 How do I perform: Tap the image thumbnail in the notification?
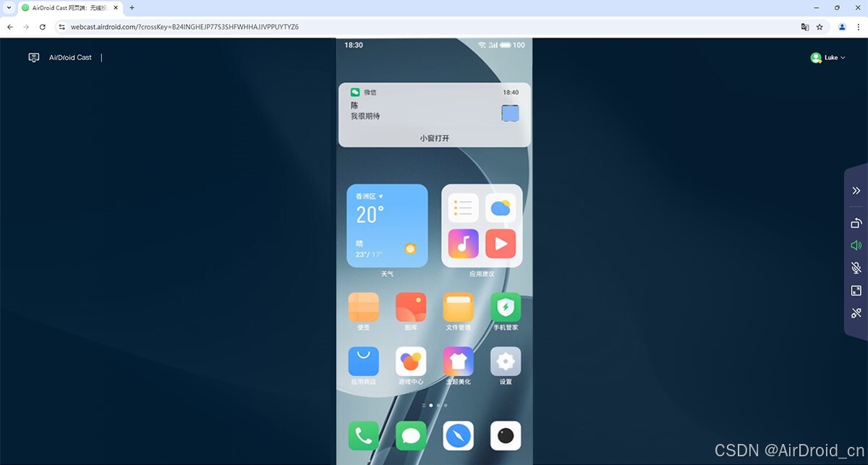tap(511, 113)
